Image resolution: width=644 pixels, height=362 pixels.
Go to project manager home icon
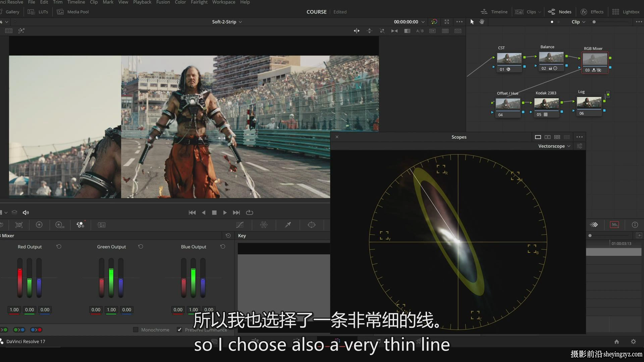pyautogui.click(x=616, y=342)
